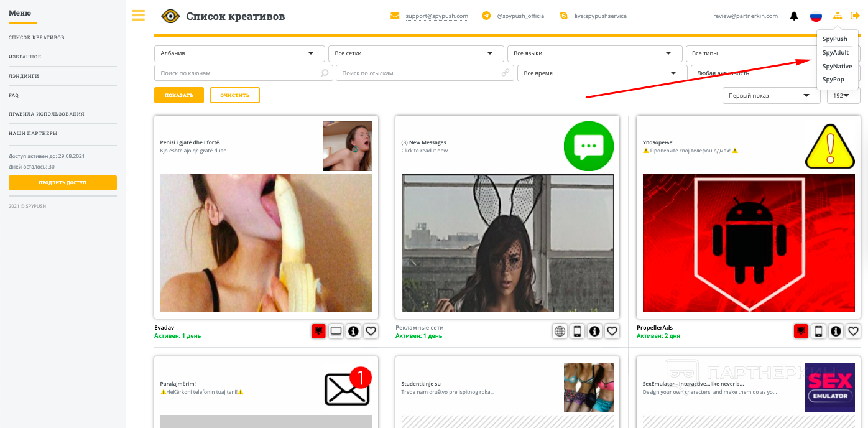
Task: Click the desktop device icon on Evadav card
Action: click(x=336, y=332)
